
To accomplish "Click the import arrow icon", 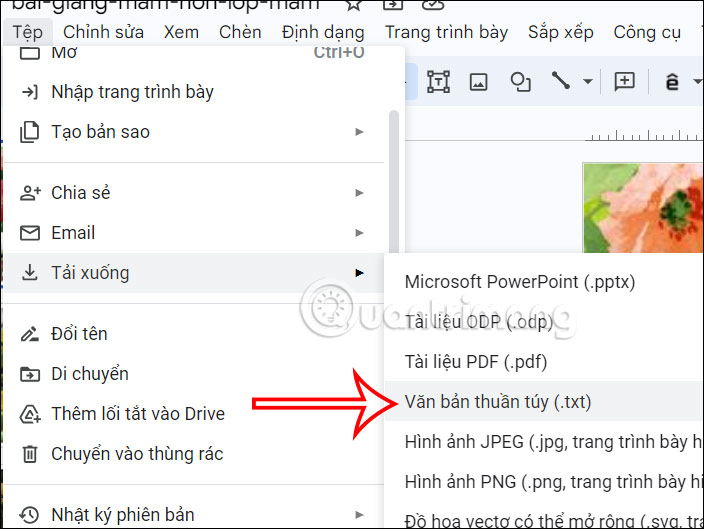I will 30,92.
